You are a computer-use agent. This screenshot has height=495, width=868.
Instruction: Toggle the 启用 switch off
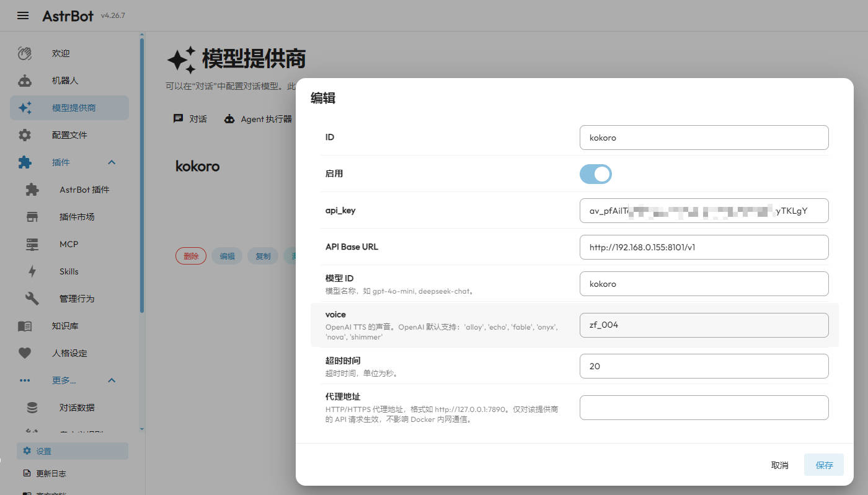click(x=596, y=174)
